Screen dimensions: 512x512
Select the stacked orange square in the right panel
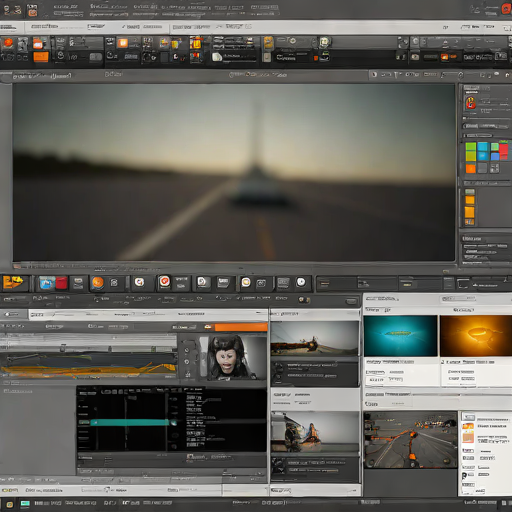[x=470, y=212]
